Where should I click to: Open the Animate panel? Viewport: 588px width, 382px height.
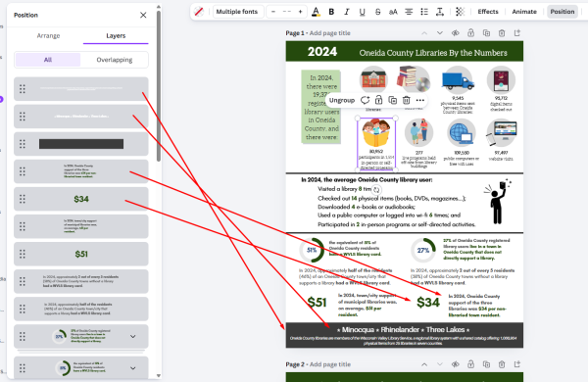click(524, 12)
